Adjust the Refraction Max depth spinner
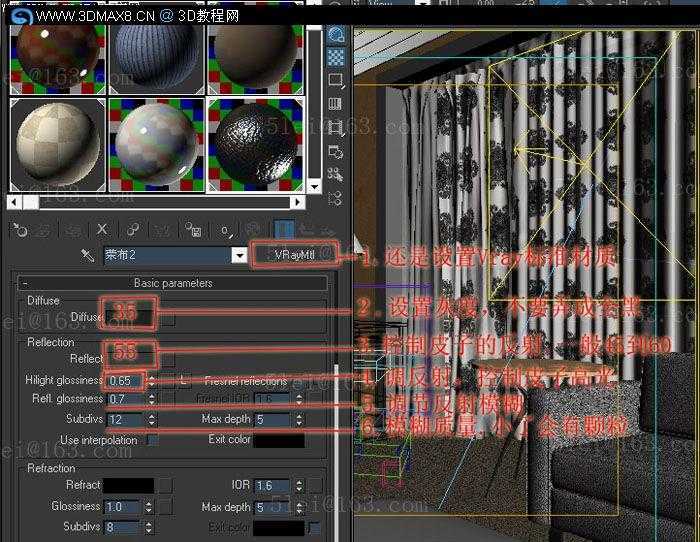The width and height of the screenshot is (700, 542). [x=299, y=507]
